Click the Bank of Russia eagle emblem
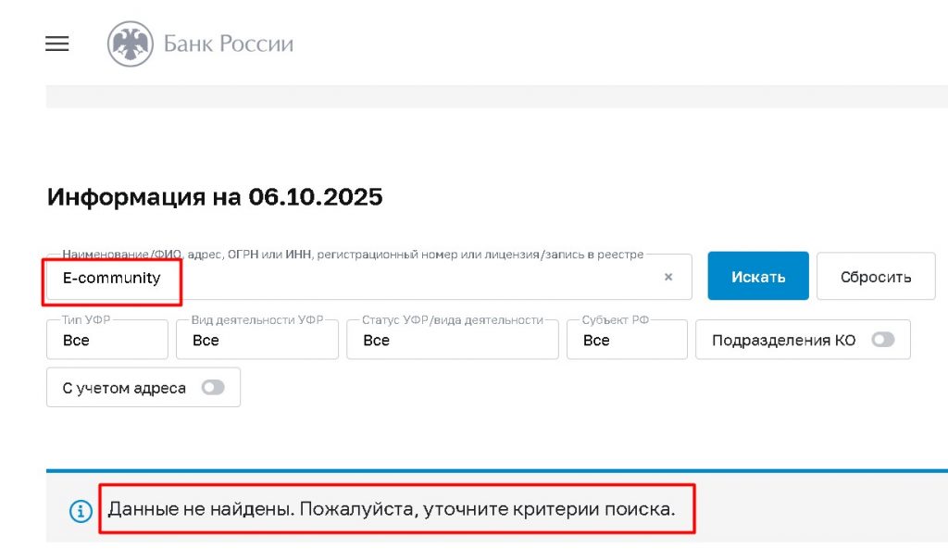 (130, 44)
